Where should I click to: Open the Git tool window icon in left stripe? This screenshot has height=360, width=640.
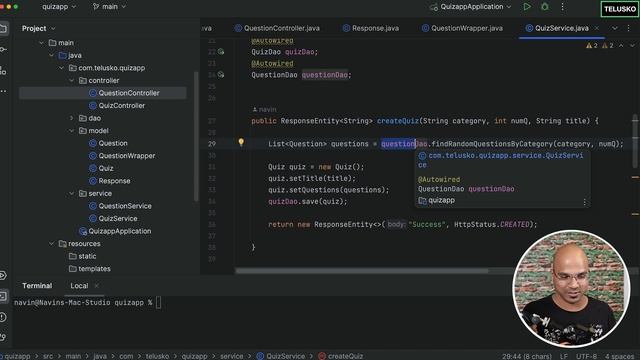(x=3, y=337)
